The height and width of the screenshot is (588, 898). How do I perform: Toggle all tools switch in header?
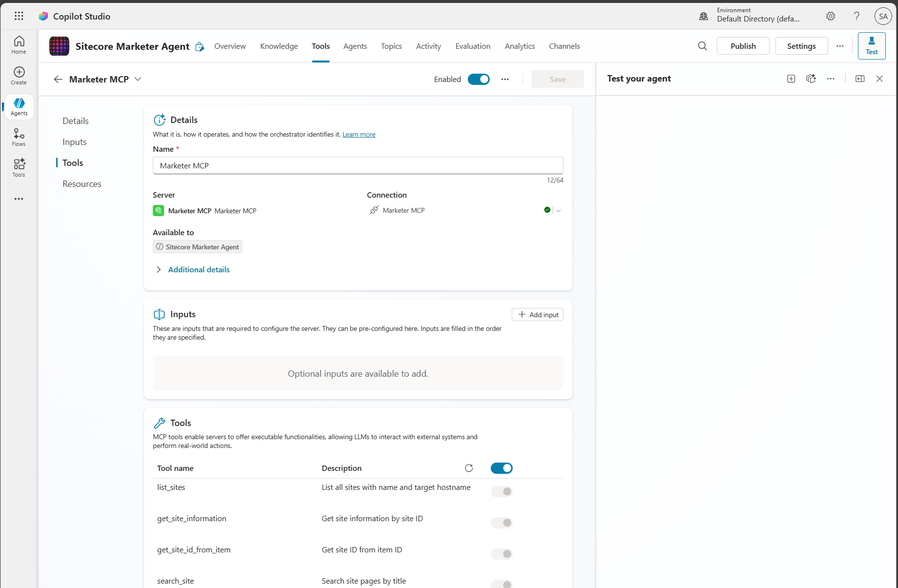pos(501,468)
